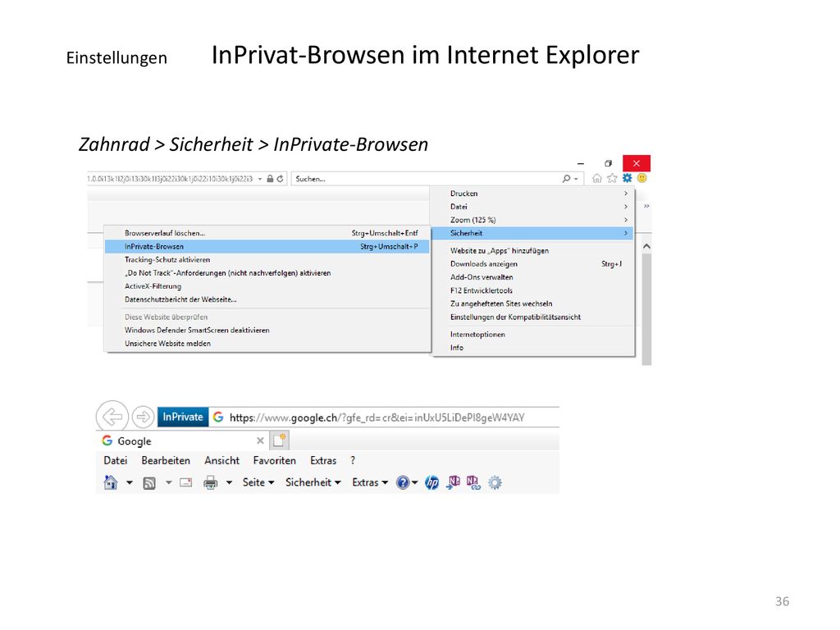
Task: Click the padlock security icon in the address bar
Action: click(x=270, y=178)
